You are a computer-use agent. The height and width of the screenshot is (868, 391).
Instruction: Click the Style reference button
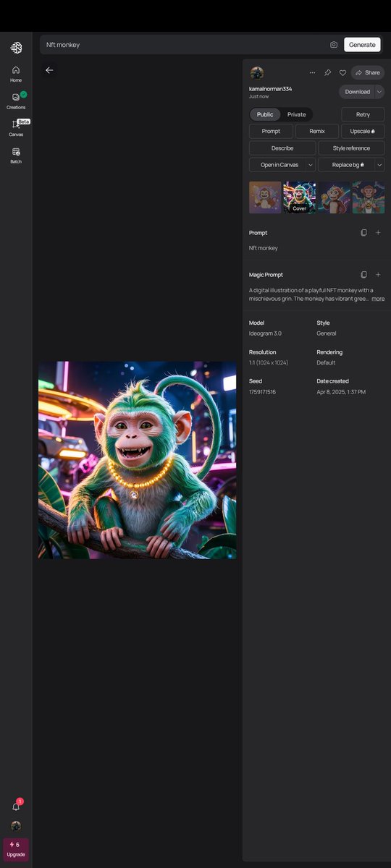(x=351, y=148)
